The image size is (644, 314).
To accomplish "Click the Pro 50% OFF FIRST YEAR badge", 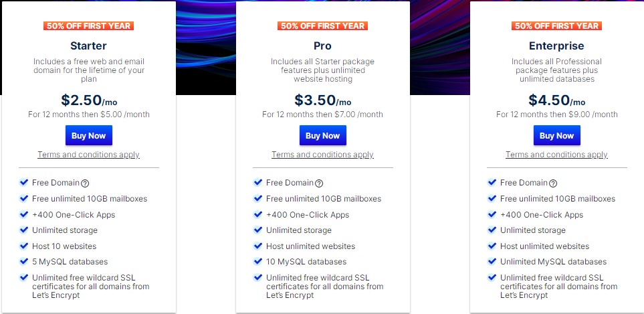I will (x=322, y=26).
